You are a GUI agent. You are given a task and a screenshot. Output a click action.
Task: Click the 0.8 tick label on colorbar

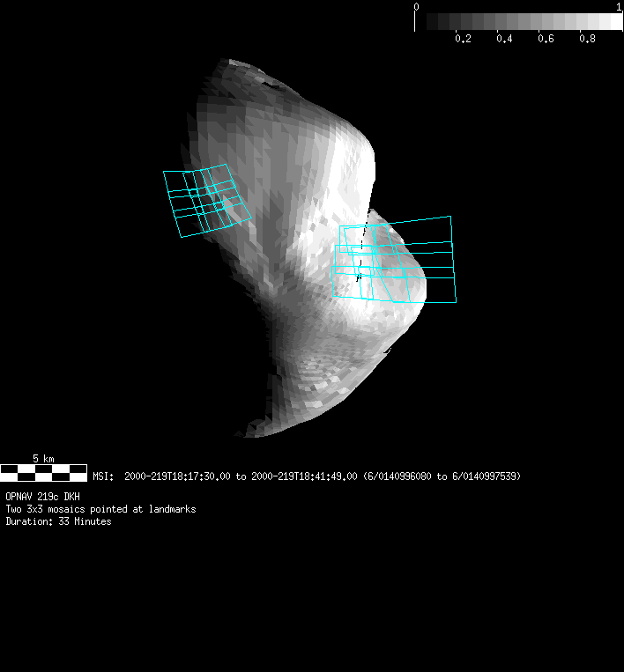click(x=587, y=40)
